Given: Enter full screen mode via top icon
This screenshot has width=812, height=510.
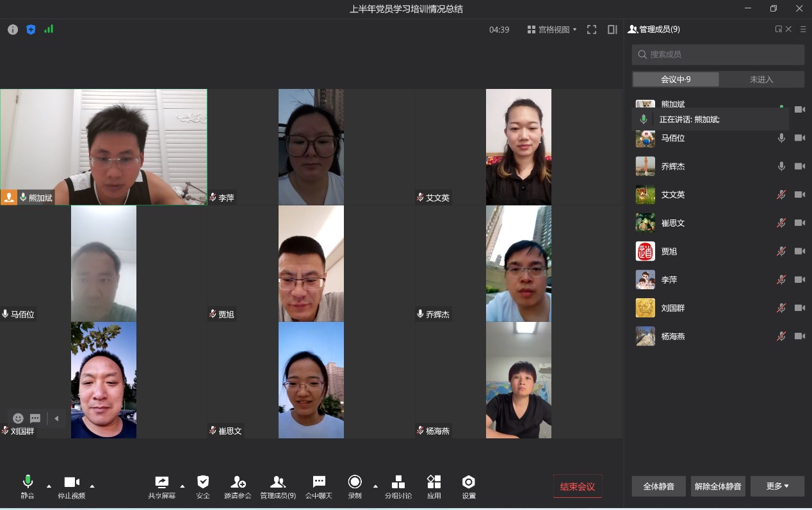Looking at the screenshot, I should tap(592, 29).
